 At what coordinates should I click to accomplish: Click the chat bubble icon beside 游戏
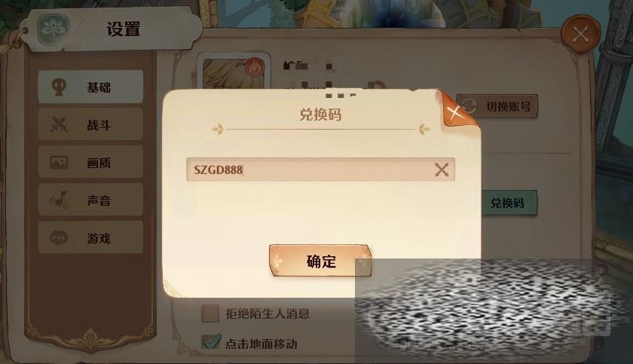tap(59, 237)
